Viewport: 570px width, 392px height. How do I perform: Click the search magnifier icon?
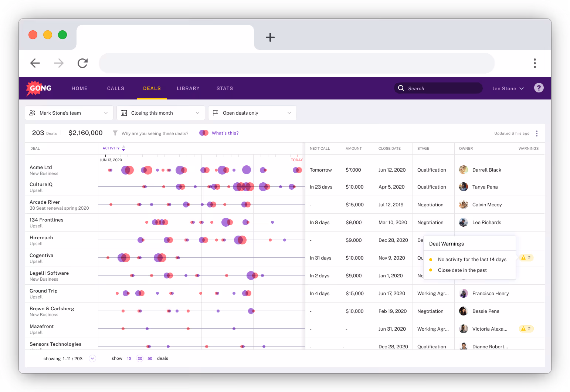click(401, 88)
